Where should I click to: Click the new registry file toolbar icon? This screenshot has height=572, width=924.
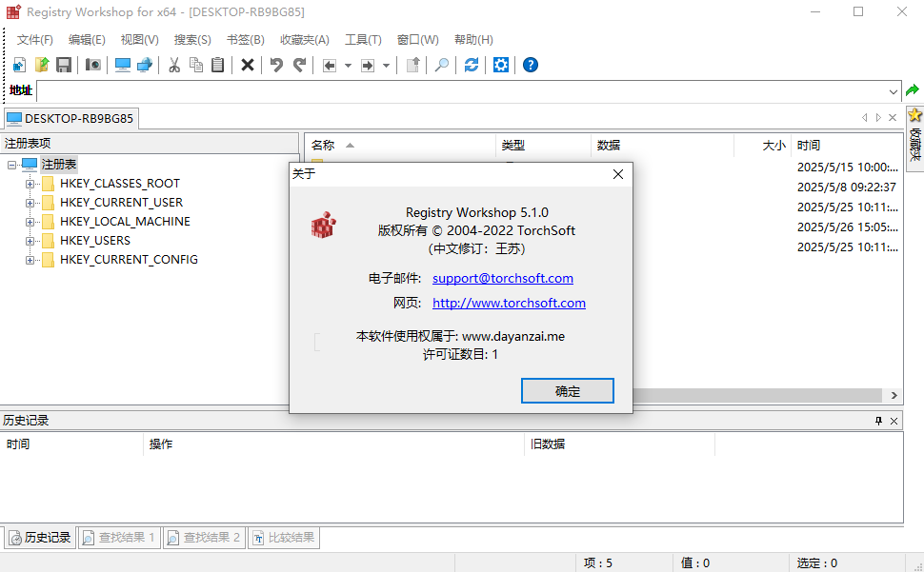coord(19,65)
